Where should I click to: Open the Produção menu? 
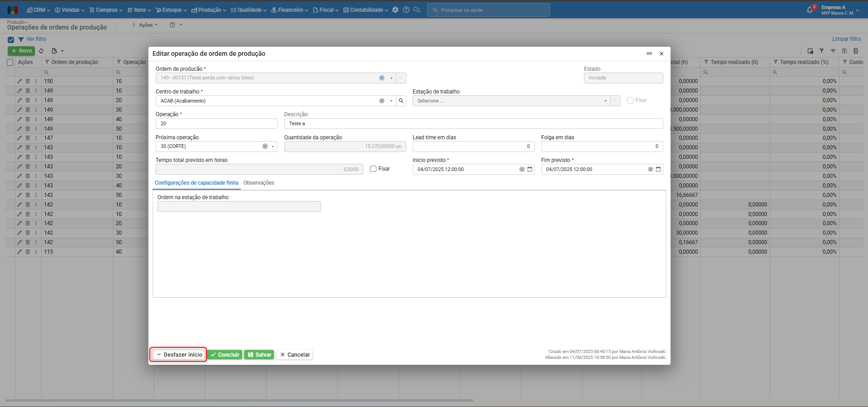pos(209,10)
